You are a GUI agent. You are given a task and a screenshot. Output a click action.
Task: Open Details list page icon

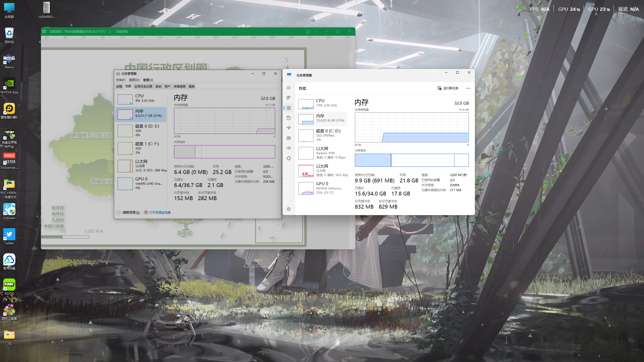tap(289, 148)
